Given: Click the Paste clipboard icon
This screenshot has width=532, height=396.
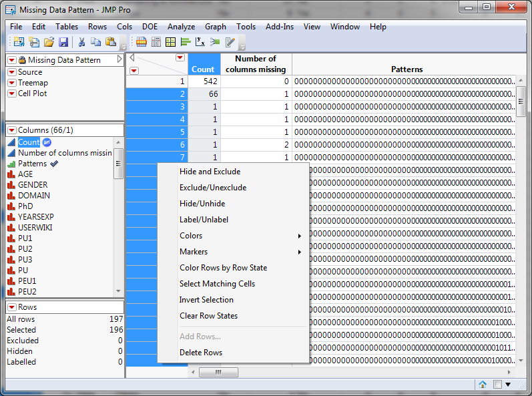Looking at the screenshot, I should pyautogui.click(x=111, y=42).
